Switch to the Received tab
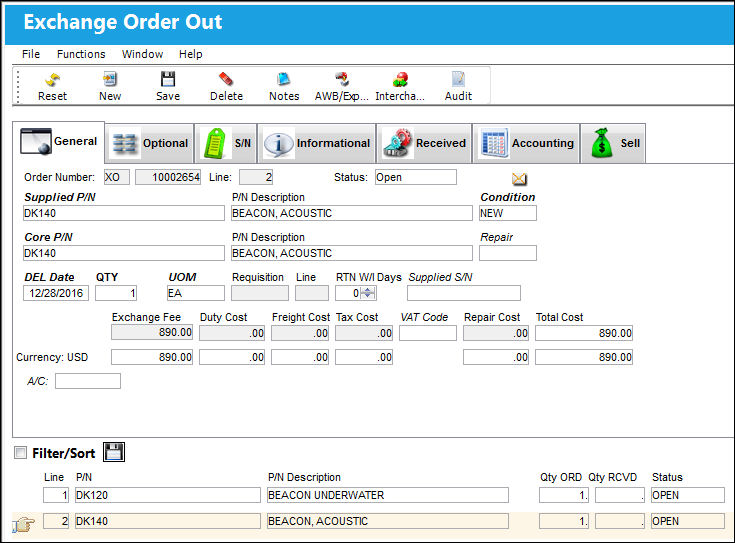Viewport: 735px width, 543px height. [x=424, y=143]
